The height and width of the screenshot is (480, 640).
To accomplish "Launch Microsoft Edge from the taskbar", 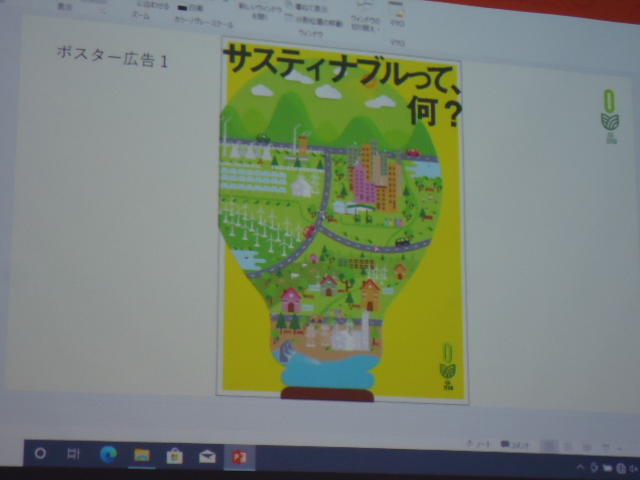I will 108,454.
